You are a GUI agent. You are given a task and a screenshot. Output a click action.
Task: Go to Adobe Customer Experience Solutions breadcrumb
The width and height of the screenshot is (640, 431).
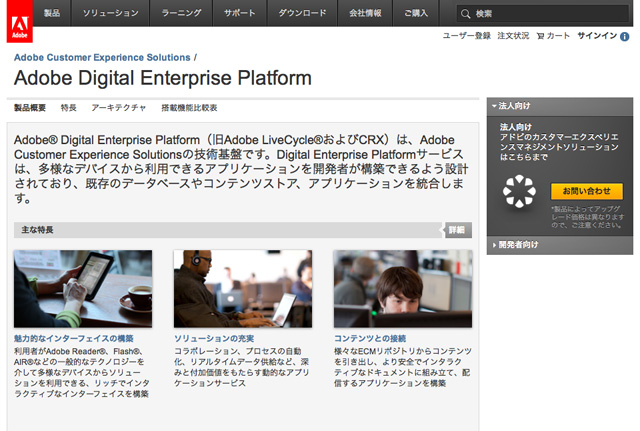tap(102, 58)
